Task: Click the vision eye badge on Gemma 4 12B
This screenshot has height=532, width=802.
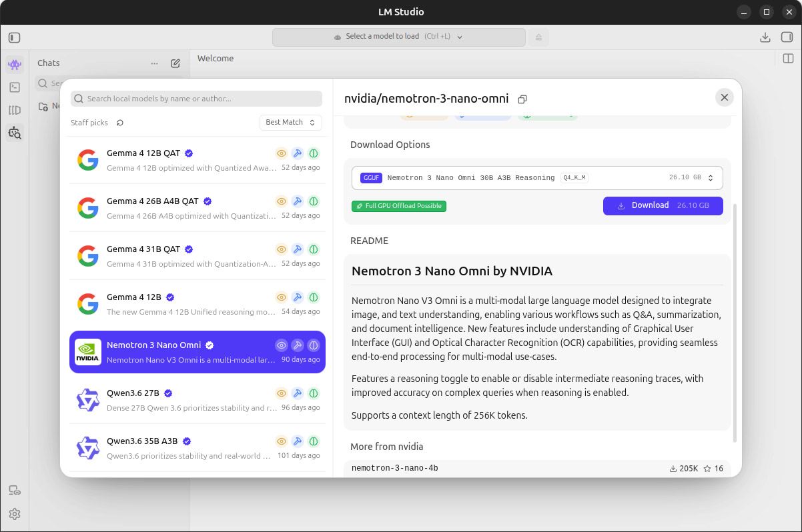Action: coord(282,297)
